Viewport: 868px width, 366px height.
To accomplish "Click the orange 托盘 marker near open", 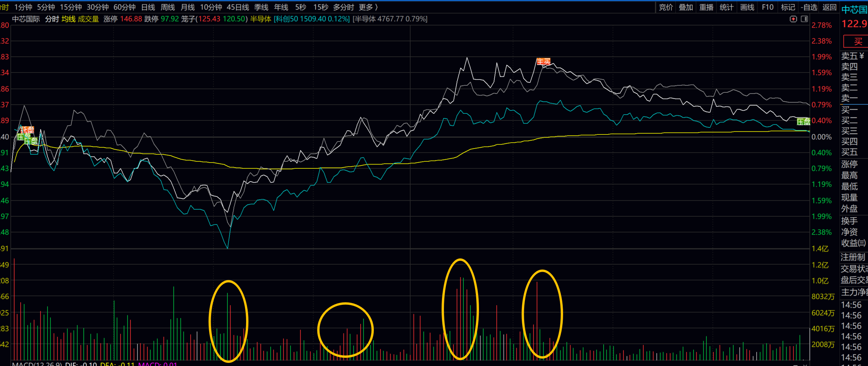I will pos(27,130).
